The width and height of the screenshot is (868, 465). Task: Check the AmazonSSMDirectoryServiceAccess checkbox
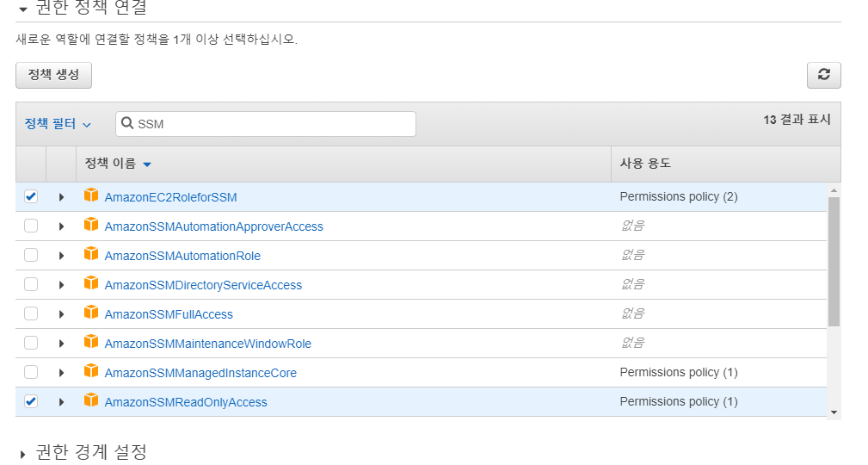31,284
